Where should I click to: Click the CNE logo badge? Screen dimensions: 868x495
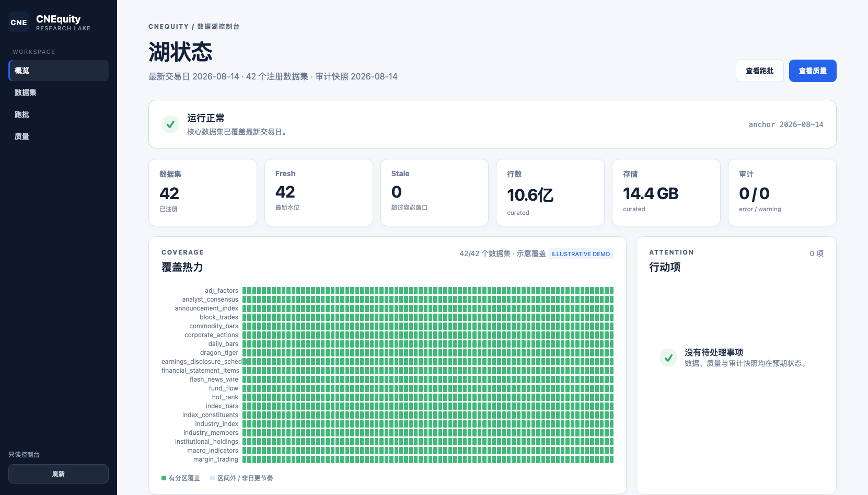tap(19, 22)
